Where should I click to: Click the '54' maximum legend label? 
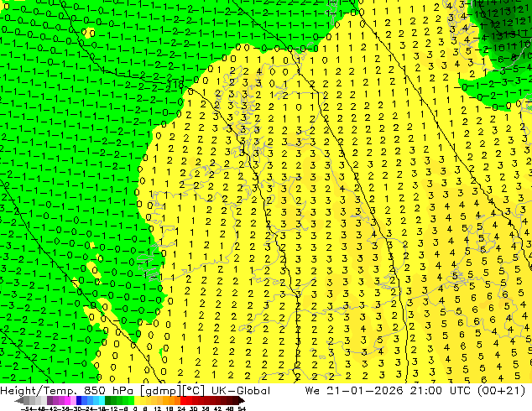click(x=241, y=408)
